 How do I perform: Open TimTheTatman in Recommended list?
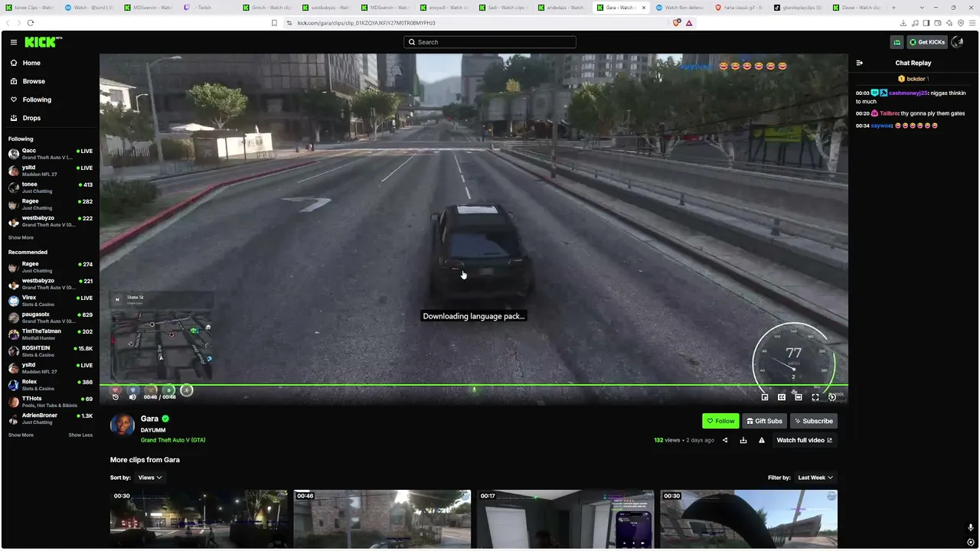[x=50, y=334]
